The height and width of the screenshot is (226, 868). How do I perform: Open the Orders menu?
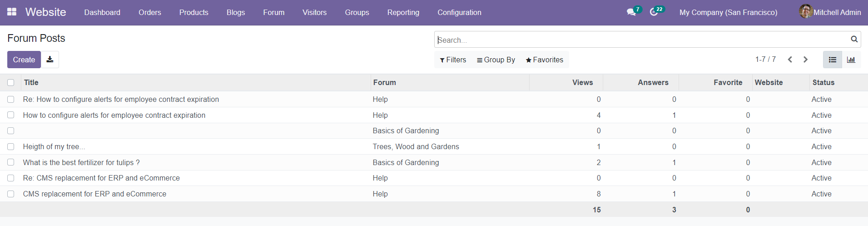click(150, 12)
